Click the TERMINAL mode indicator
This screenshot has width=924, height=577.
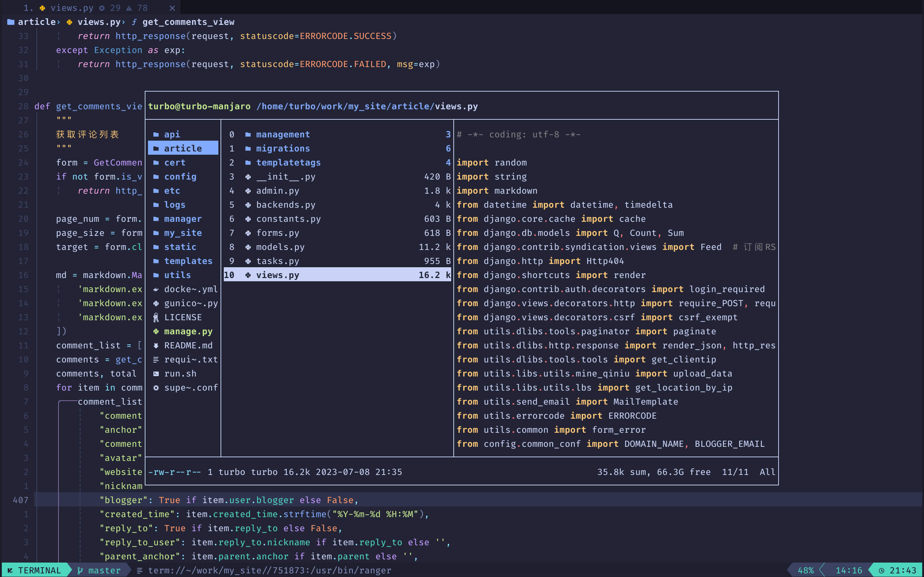click(39, 571)
